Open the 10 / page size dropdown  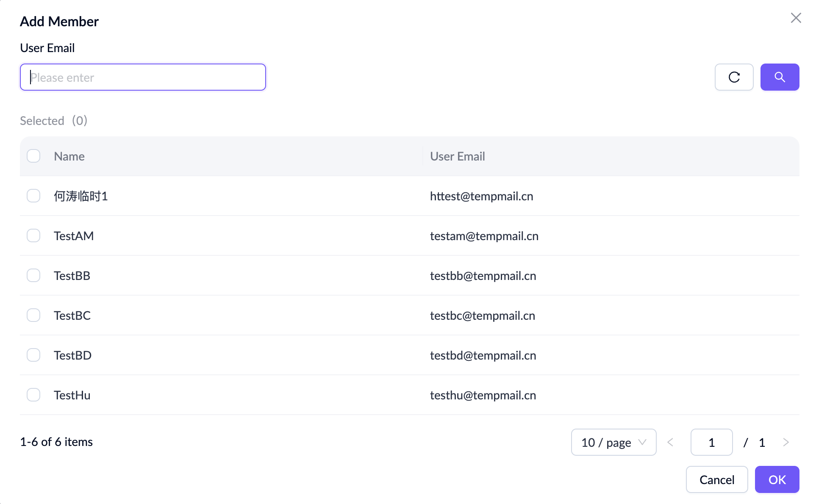(613, 442)
